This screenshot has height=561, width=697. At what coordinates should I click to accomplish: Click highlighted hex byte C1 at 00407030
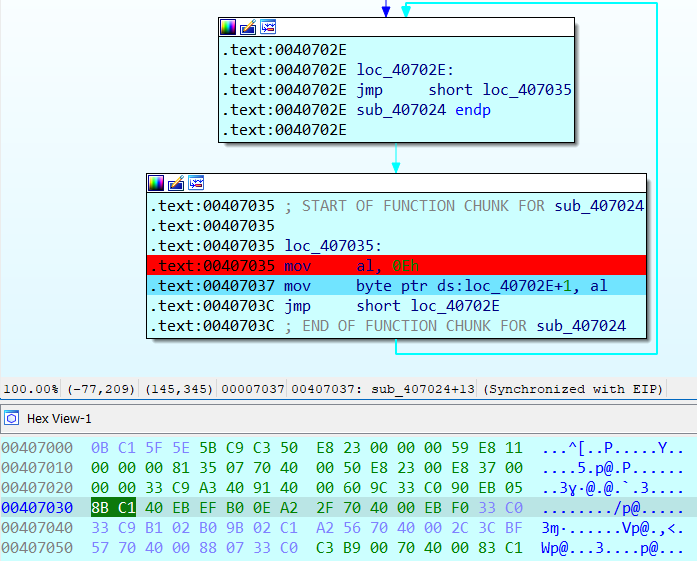(x=127, y=508)
